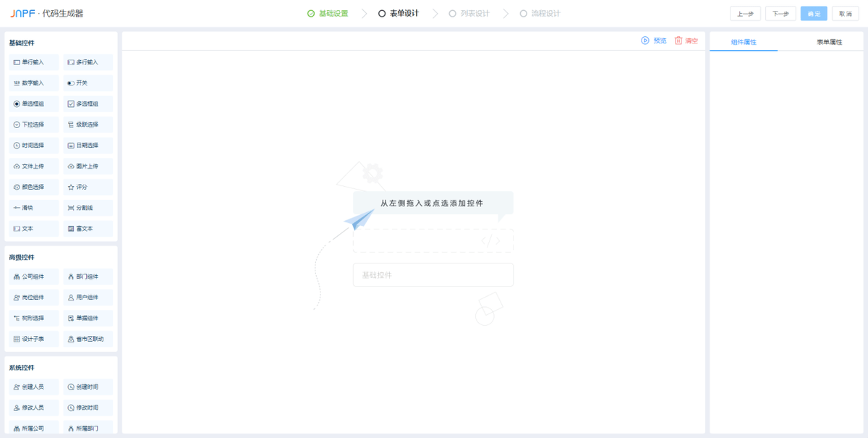This screenshot has height=438, width=868.
Task: Insert the 分割线 divider control
Action: pos(88,208)
